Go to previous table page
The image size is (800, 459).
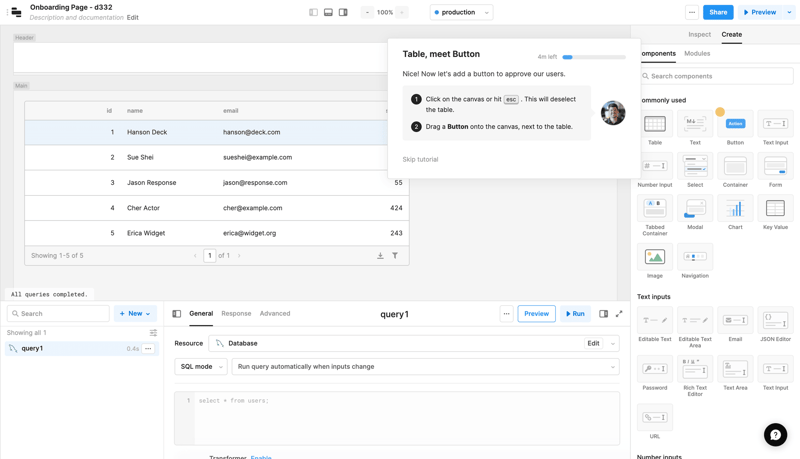pos(195,256)
